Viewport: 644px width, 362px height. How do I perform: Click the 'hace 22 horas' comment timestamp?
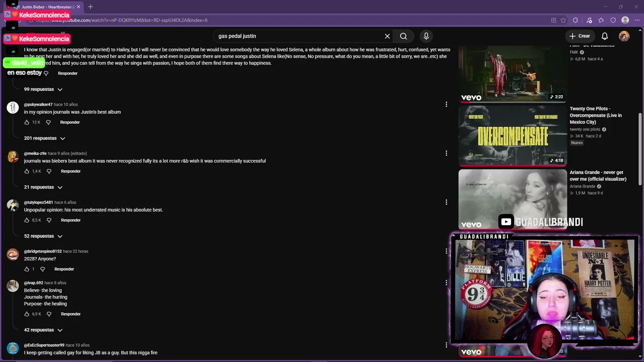(76, 251)
